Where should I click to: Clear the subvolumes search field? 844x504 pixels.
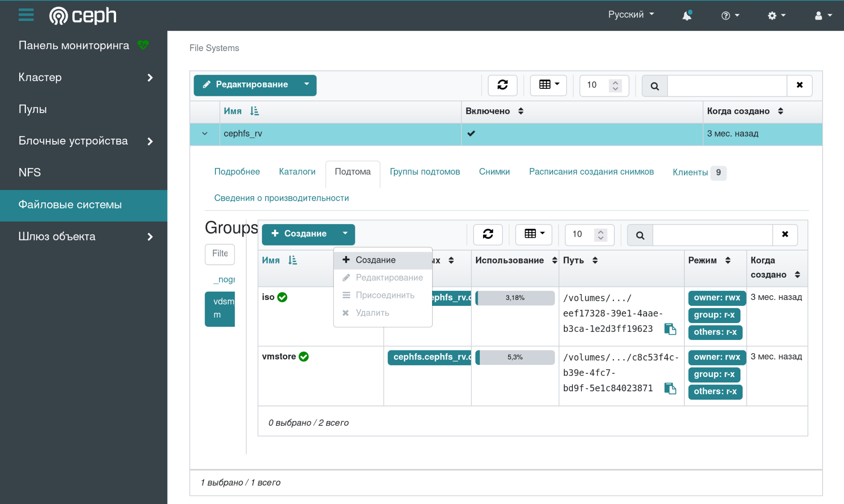point(785,234)
